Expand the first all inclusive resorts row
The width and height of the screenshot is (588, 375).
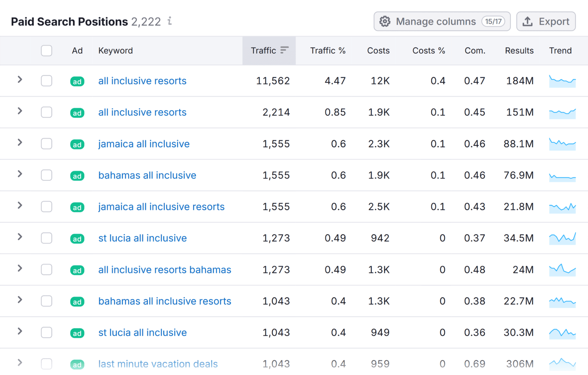(19, 81)
